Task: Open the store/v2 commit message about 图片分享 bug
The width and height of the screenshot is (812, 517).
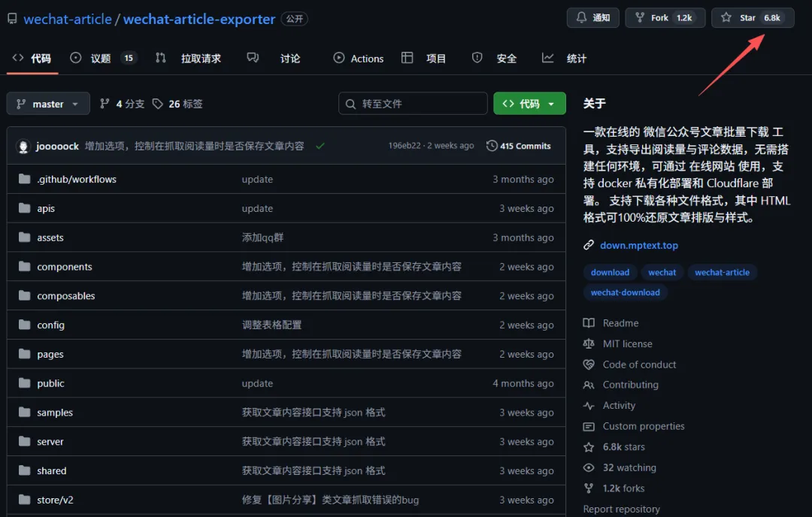Action: [x=330, y=500]
